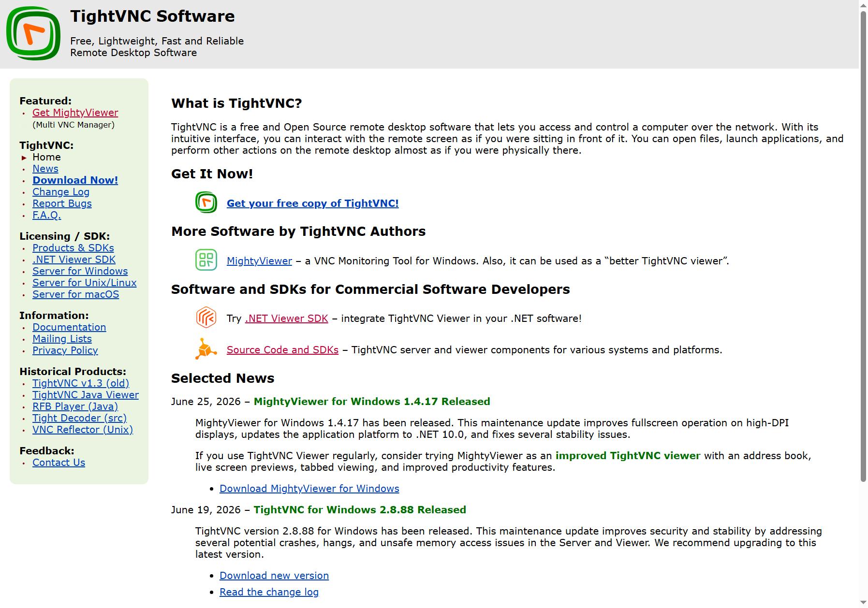
Task: Click the MightyViewer for Windows 1.4.17 Released headline
Action: (x=372, y=402)
